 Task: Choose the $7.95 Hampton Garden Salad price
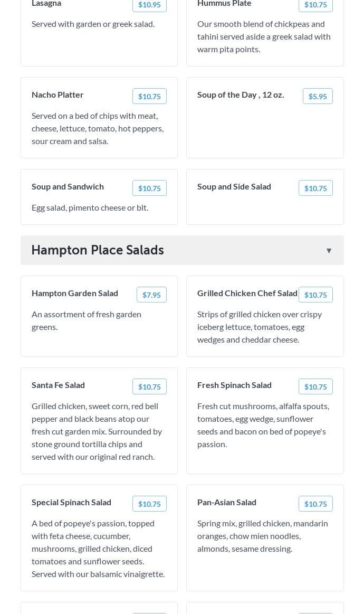point(151,295)
